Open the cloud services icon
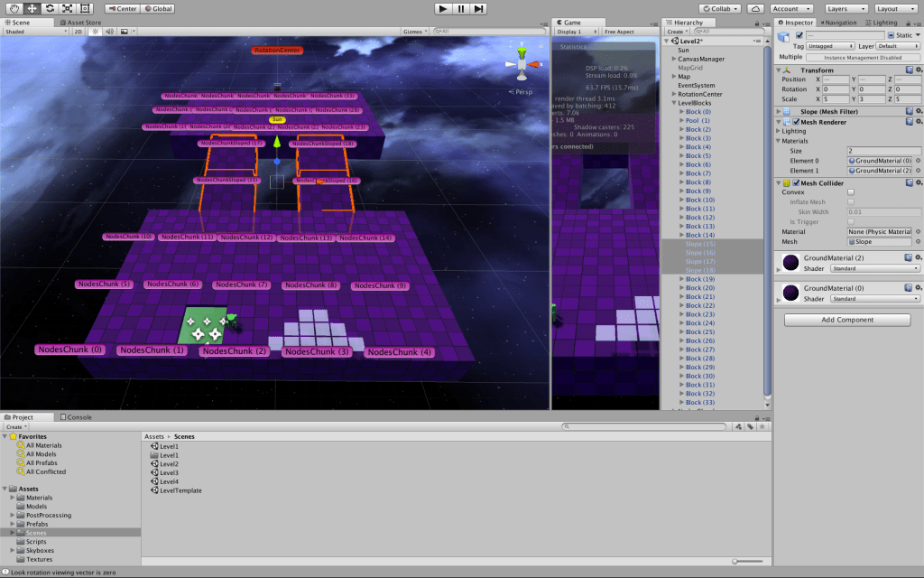 click(x=755, y=8)
